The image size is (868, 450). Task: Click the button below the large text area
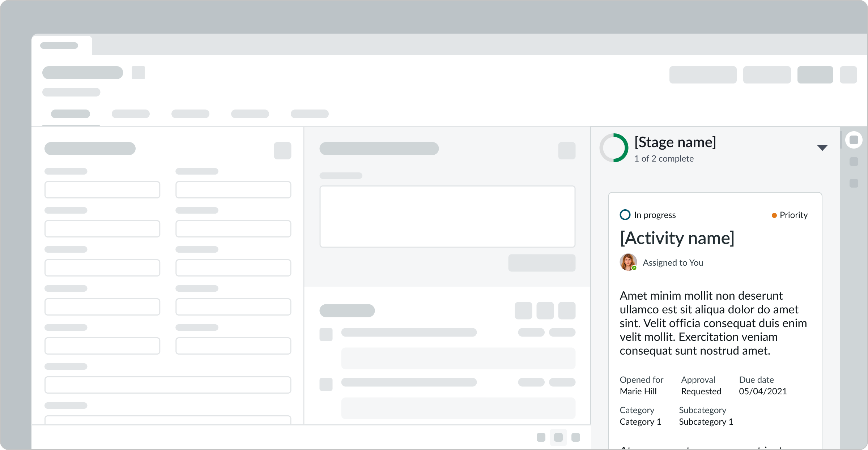(x=541, y=263)
